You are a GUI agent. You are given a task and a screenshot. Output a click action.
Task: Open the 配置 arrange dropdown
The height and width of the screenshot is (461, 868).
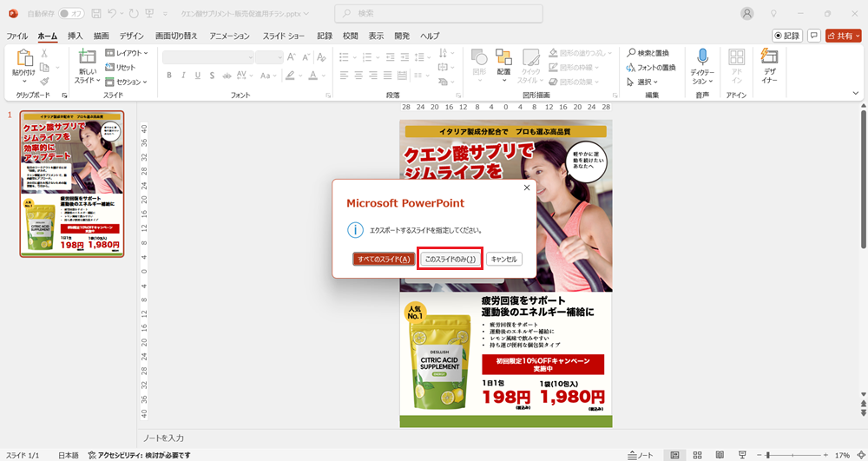pyautogui.click(x=503, y=65)
